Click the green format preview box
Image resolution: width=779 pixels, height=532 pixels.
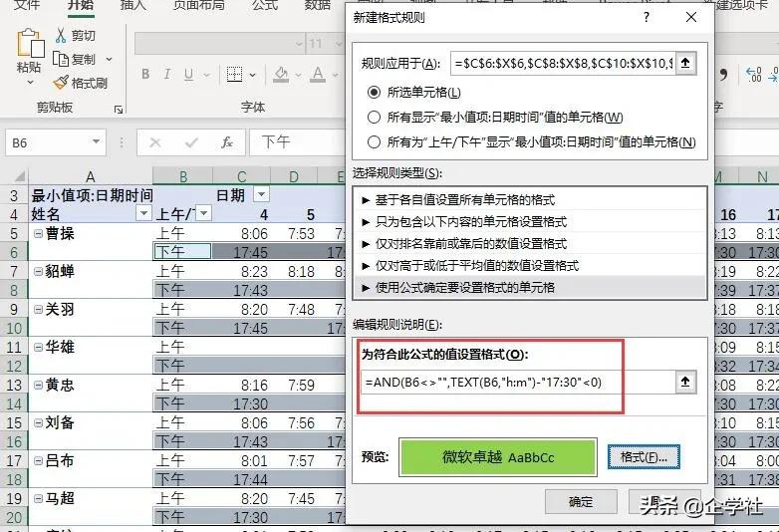click(x=498, y=457)
